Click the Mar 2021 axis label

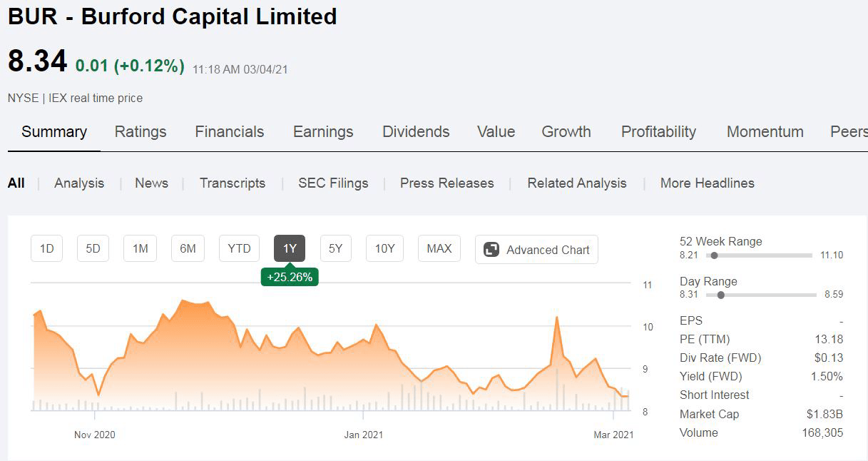(613, 435)
